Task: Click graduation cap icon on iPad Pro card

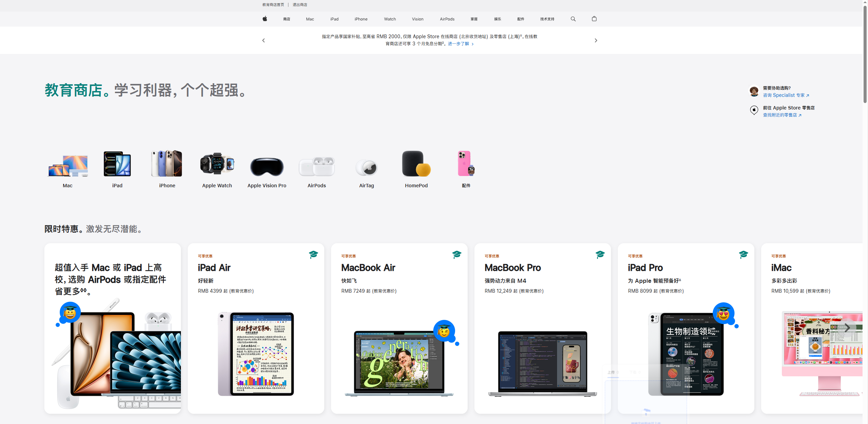Action: [743, 254]
